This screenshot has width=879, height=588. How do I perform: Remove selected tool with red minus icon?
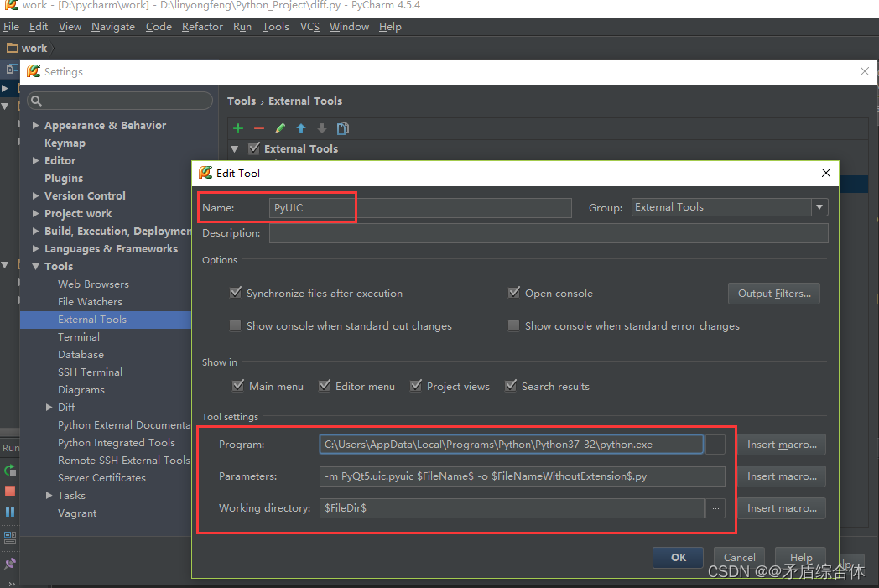pyautogui.click(x=259, y=129)
